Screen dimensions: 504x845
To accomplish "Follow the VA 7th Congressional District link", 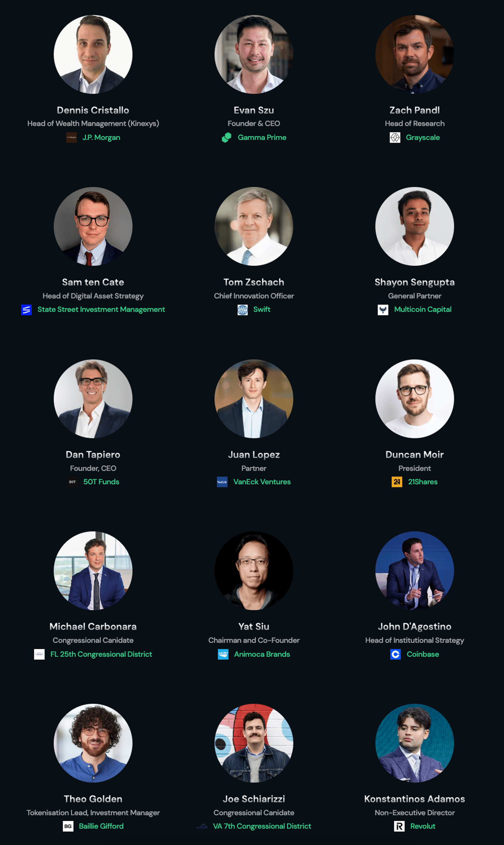I will (x=262, y=826).
